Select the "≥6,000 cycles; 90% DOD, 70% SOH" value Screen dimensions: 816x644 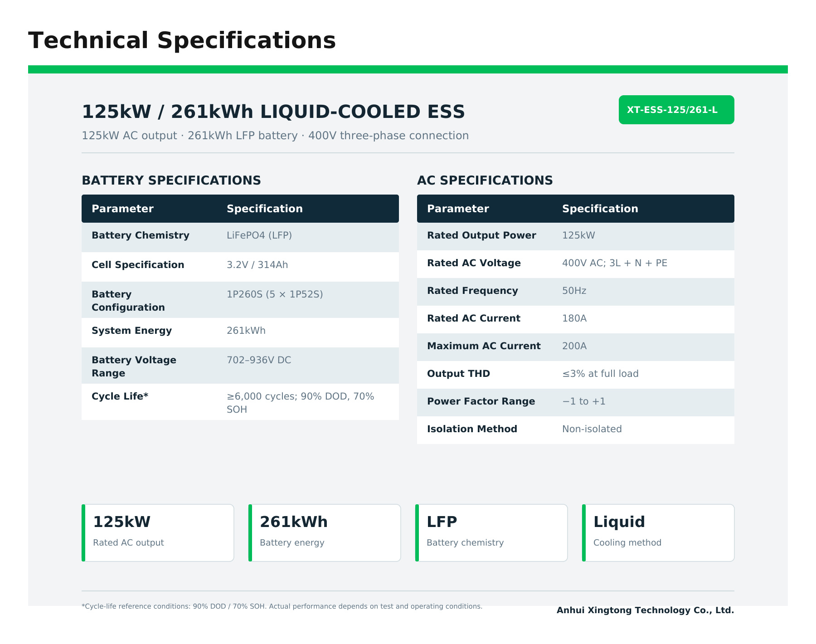click(301, 403)
